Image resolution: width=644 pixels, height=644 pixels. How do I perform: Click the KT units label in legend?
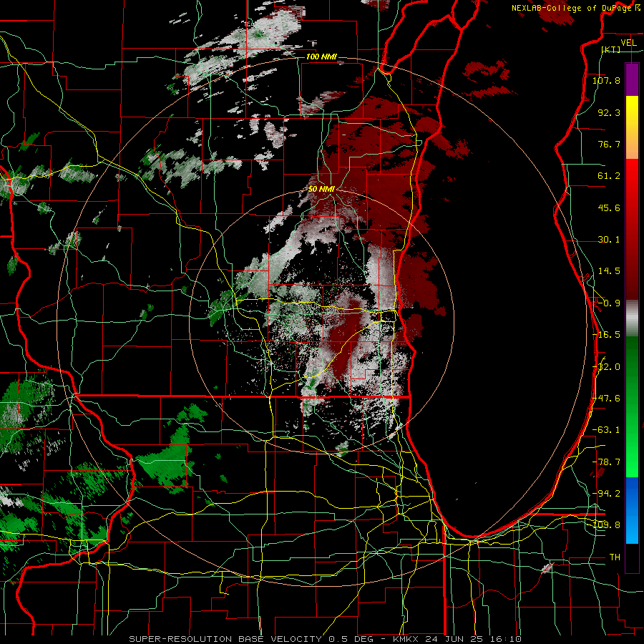(x=611, y=49)
